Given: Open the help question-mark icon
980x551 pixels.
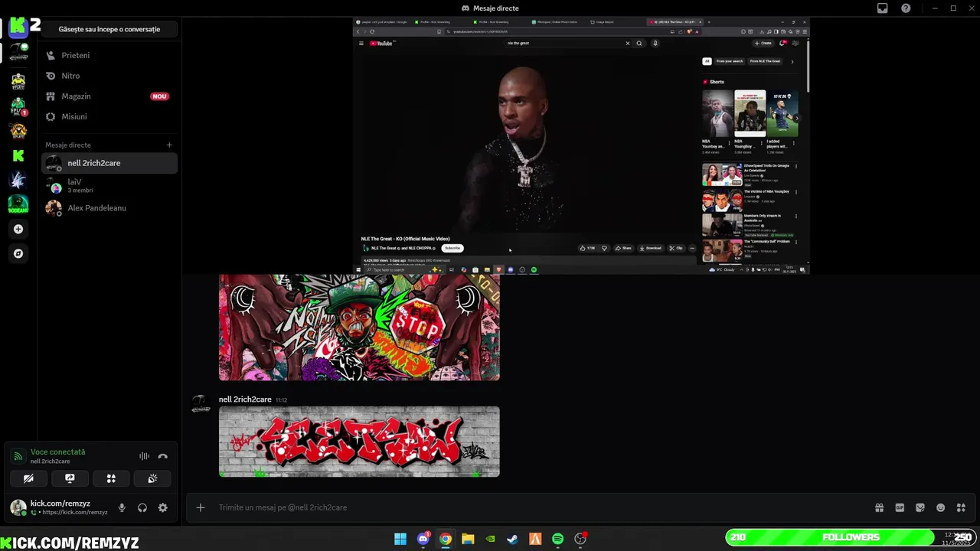Looking at the screenshot, I should tap(906, 8).
